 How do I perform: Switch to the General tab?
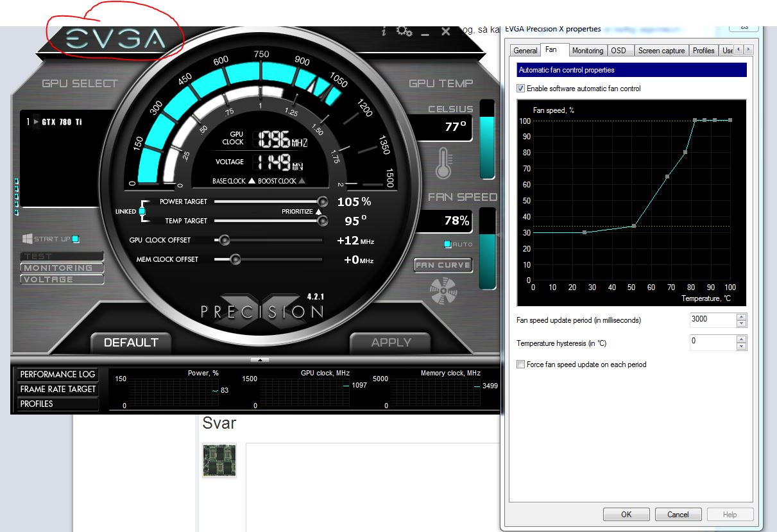pyautogui.click(x=525, y=51)
